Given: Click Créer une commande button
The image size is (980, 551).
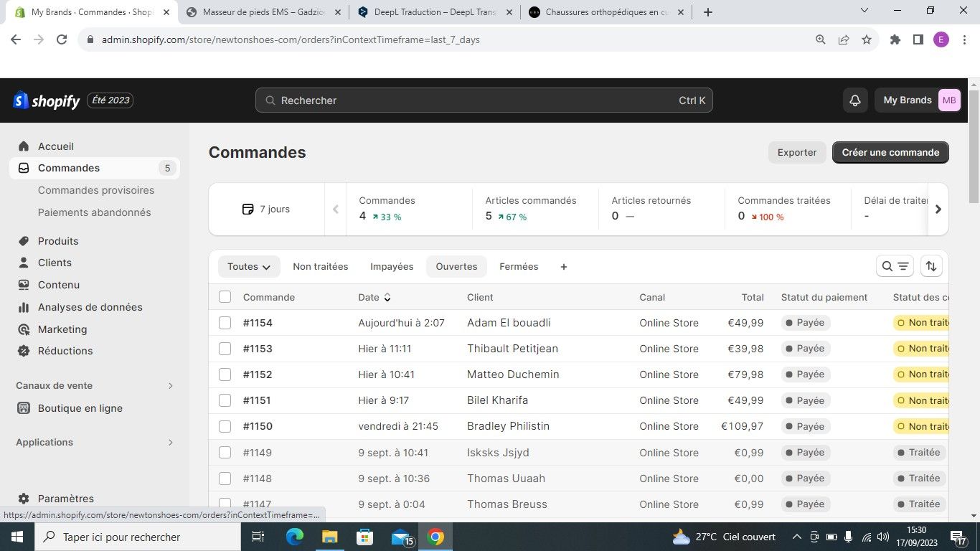Looking at the screenshot, I should click(890, 152).
